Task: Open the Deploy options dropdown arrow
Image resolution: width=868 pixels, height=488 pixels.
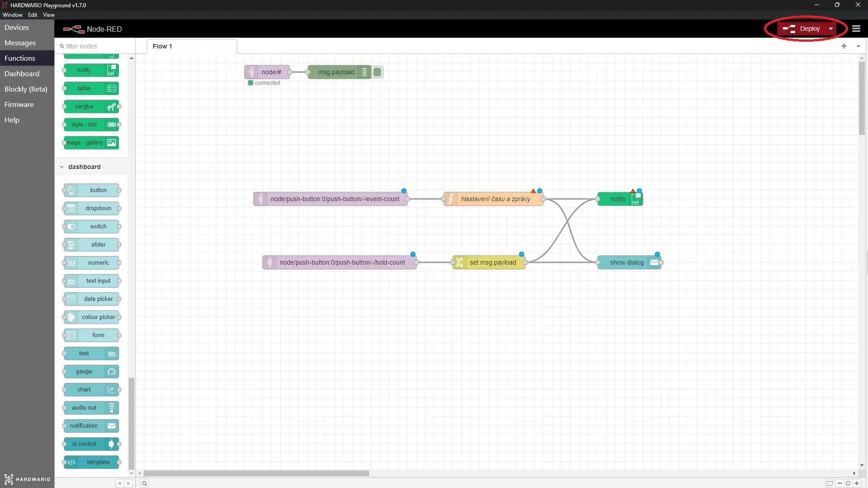Action: tap(831, 29)
